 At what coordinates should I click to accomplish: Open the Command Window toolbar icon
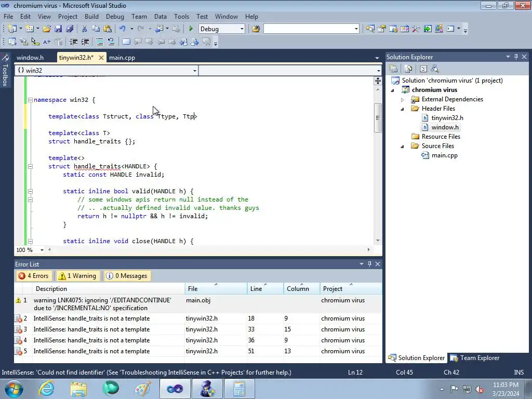tap(450, 29)
